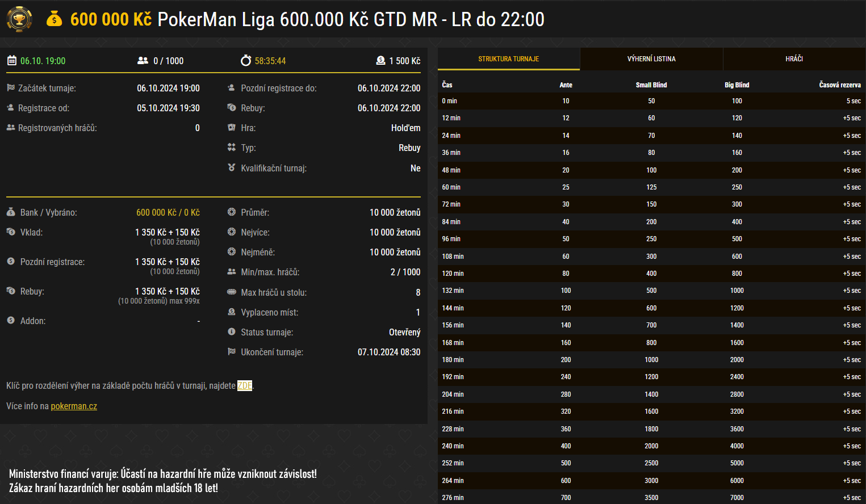Click finish flag icon beside Ukončení turnaje
This screenshot has height=504, width=866.
231,351
